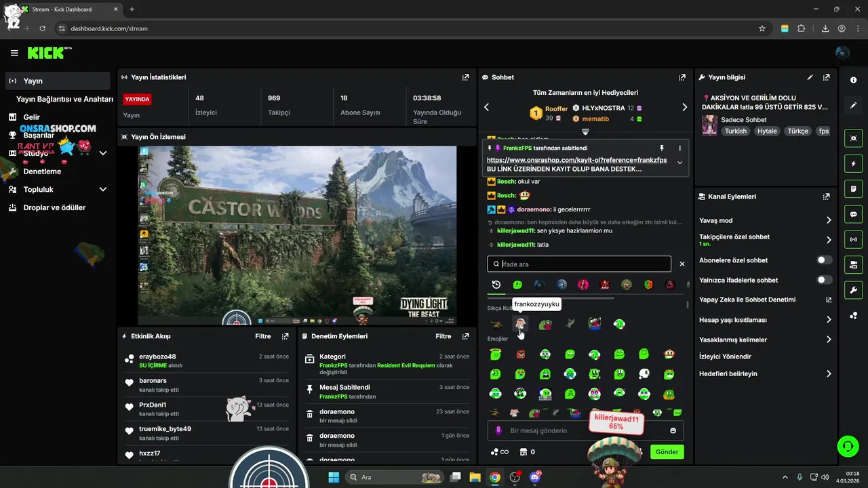Expand the Stüdyo sidebar menu

[103, 153]
